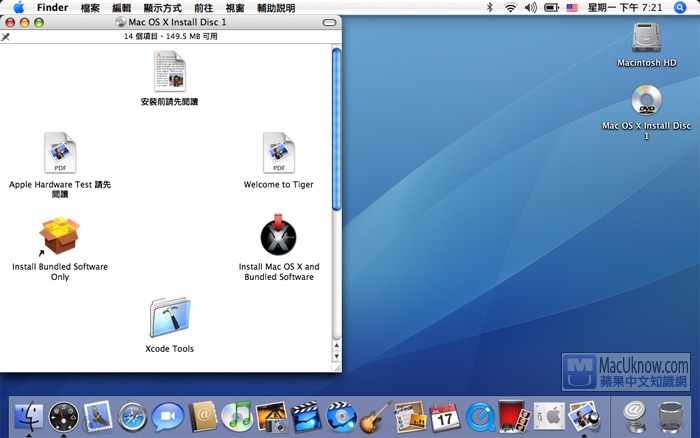Select the Macintosh HD desktop icon
700x438 pixels.
tap(646, 37)
